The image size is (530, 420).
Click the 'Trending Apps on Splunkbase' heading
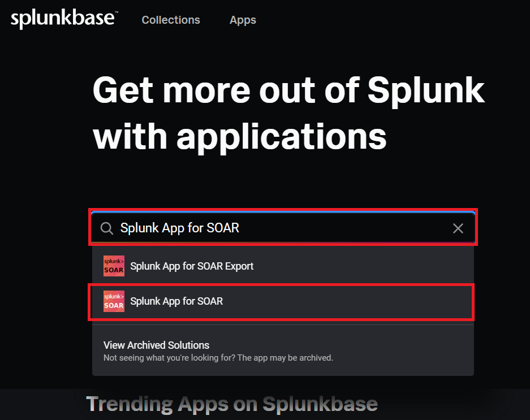232,404
